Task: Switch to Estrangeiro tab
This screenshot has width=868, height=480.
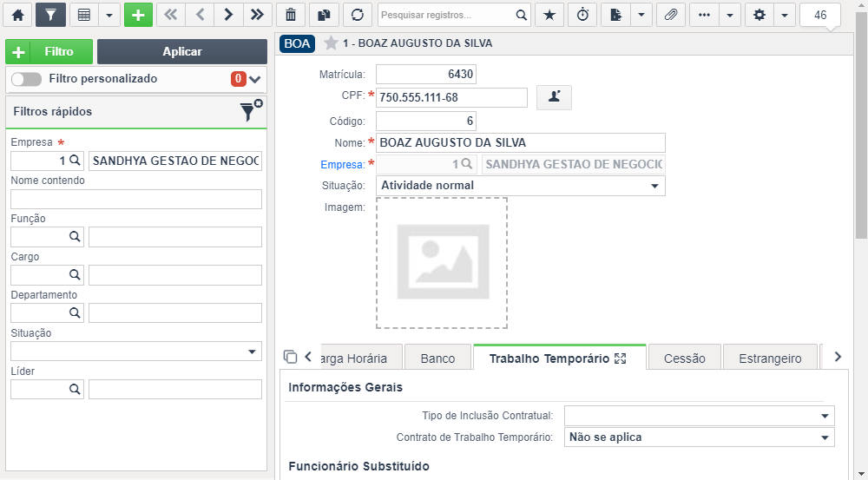Action: click(770, 358)
